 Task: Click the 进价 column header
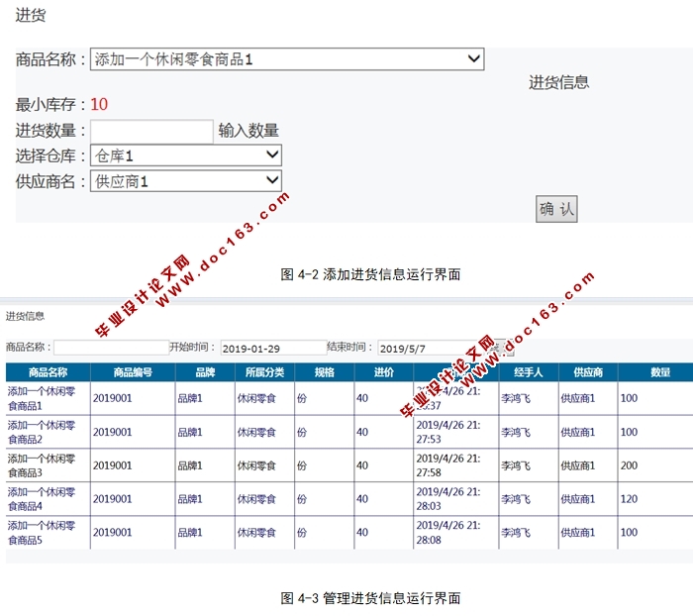(384, 372)
